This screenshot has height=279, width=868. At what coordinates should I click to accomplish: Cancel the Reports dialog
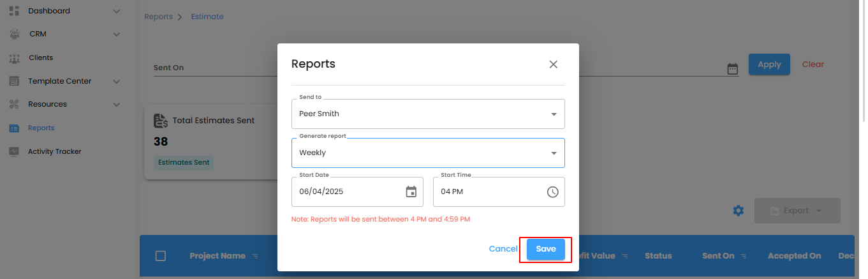[x=503, y=249]
